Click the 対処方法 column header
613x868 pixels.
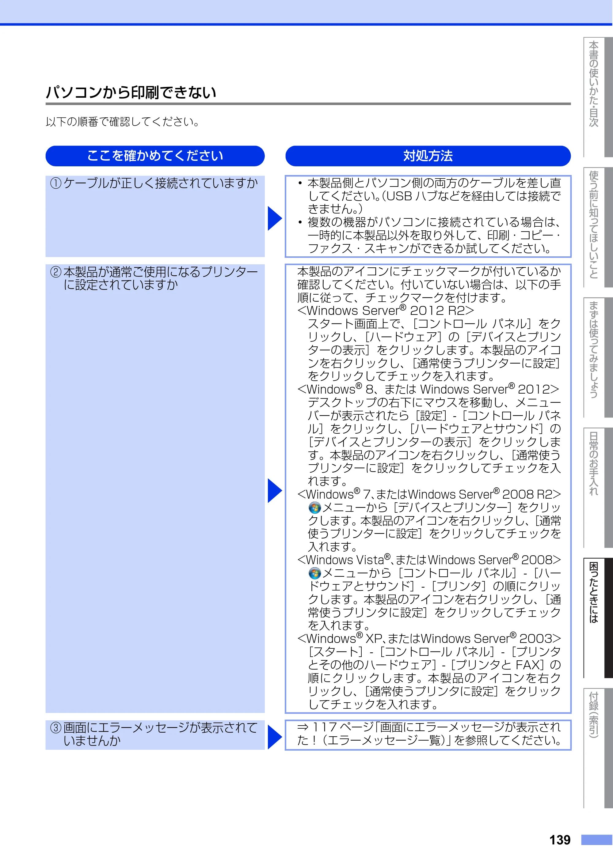[428, 156]
